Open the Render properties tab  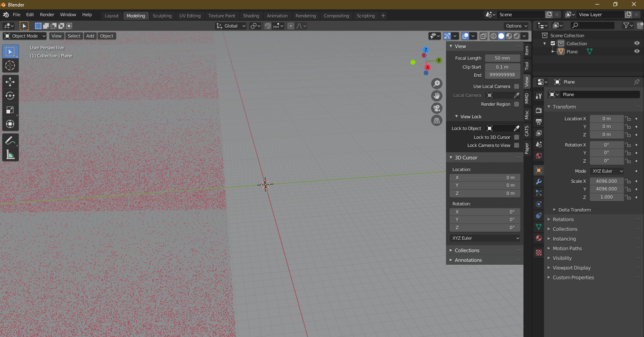538,110
